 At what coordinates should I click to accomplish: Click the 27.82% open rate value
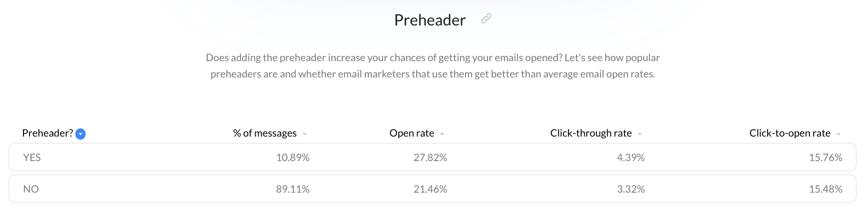pyautogui.click(x=430, y=157)
